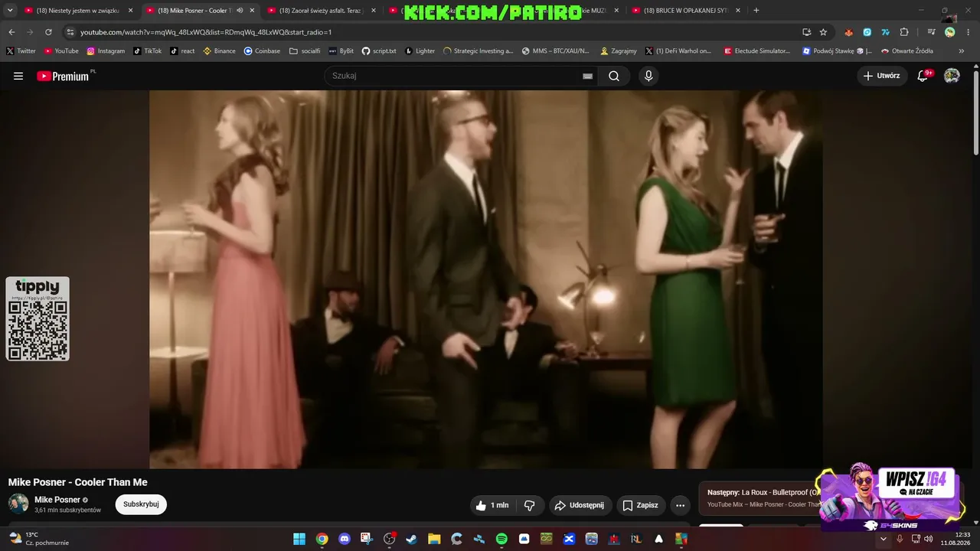Image resolution: width=980 pixels, height=551 pixels.
Task: Open the Mike Posner channel name link
Action: (x=57, y=500)
